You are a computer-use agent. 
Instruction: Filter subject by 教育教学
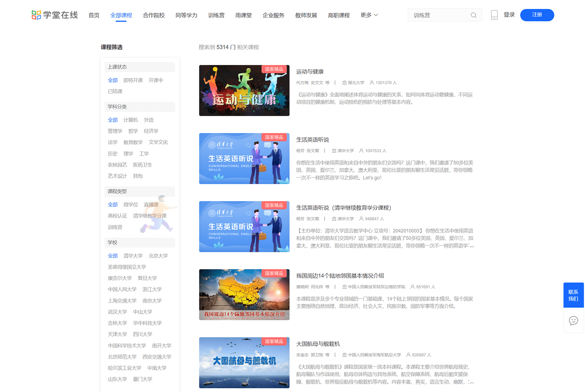133,142
